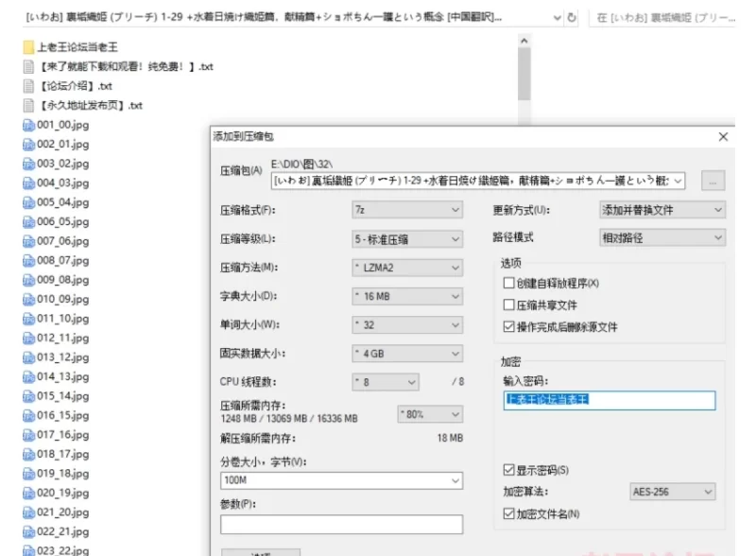The height and width of the screenshot is (556, 756).
Task: Click the 016_15.jpg image icon
Action: pos(28,415)
